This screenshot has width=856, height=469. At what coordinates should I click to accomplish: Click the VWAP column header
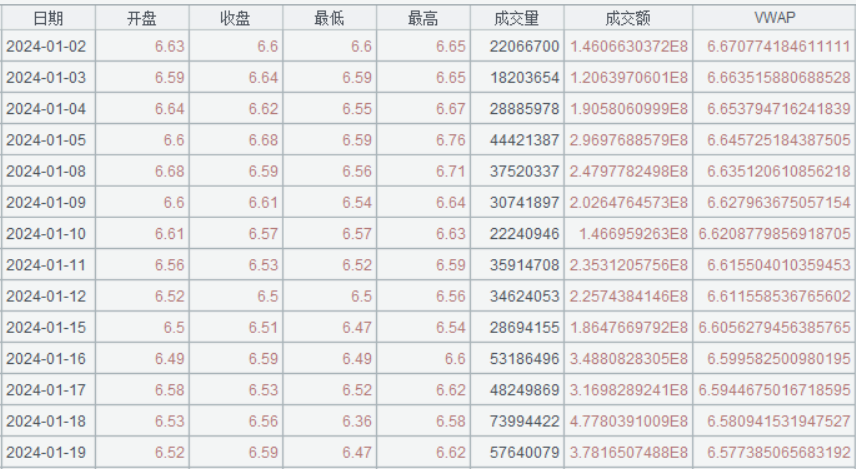pos(775,18)
